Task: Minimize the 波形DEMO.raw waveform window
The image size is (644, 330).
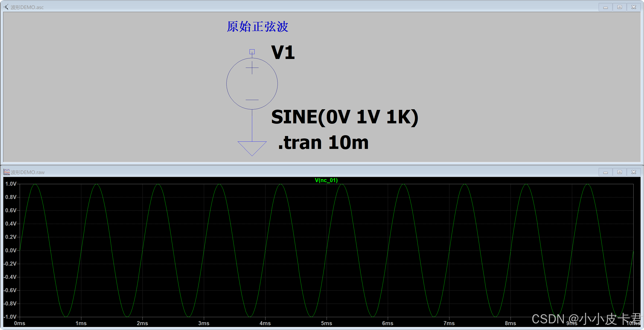Action: (606, 172)
